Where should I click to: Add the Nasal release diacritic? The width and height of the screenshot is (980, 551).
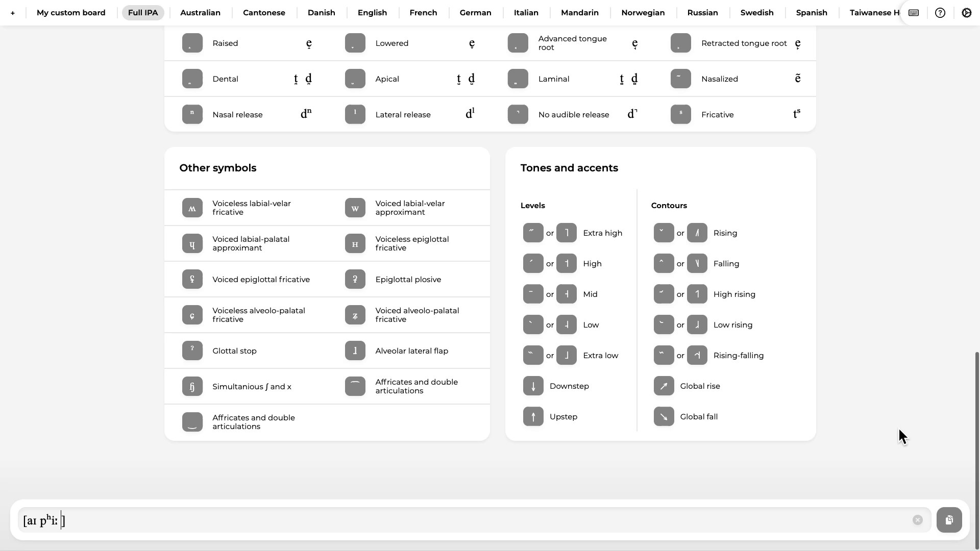pos(192,114)
